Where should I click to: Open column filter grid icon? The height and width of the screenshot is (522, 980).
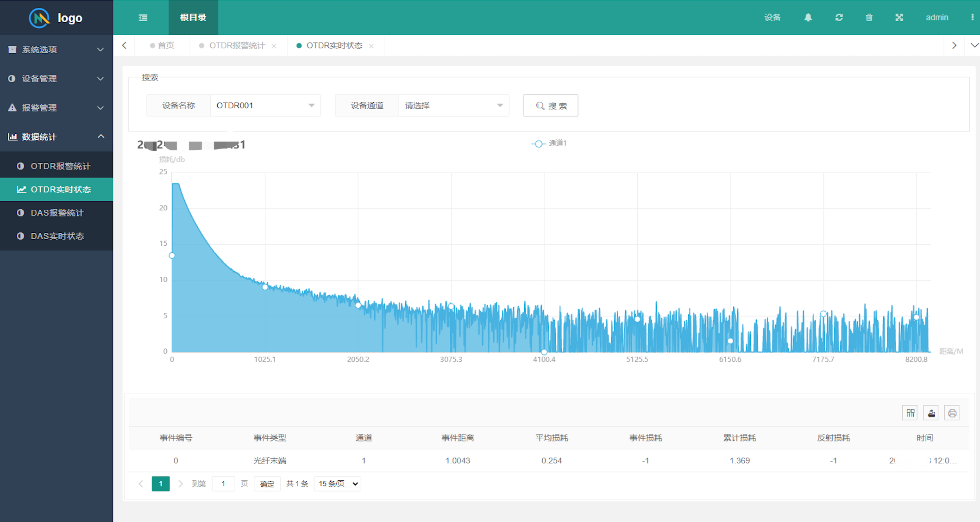click(910, 413)
